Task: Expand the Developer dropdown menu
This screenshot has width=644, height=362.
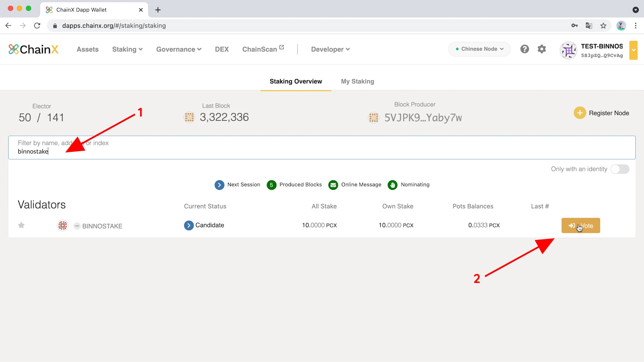Action: tap(330, 49)
